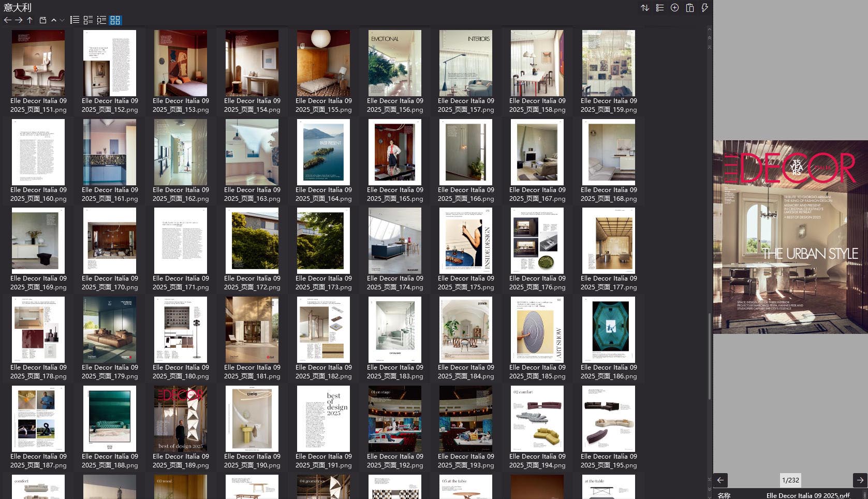This screenshot has width=868, height=499.
Task: Go forward to the next folder
Action: tap(19, 20)
